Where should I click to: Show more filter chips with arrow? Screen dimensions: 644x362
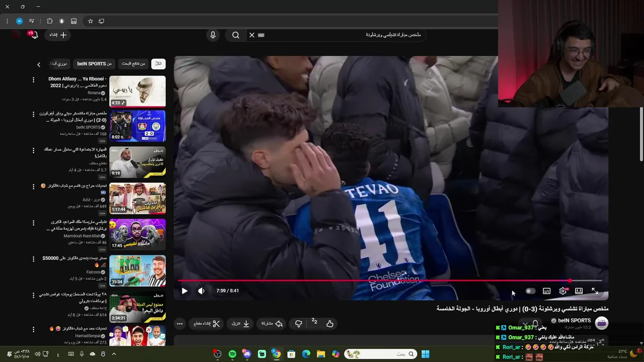39,64
